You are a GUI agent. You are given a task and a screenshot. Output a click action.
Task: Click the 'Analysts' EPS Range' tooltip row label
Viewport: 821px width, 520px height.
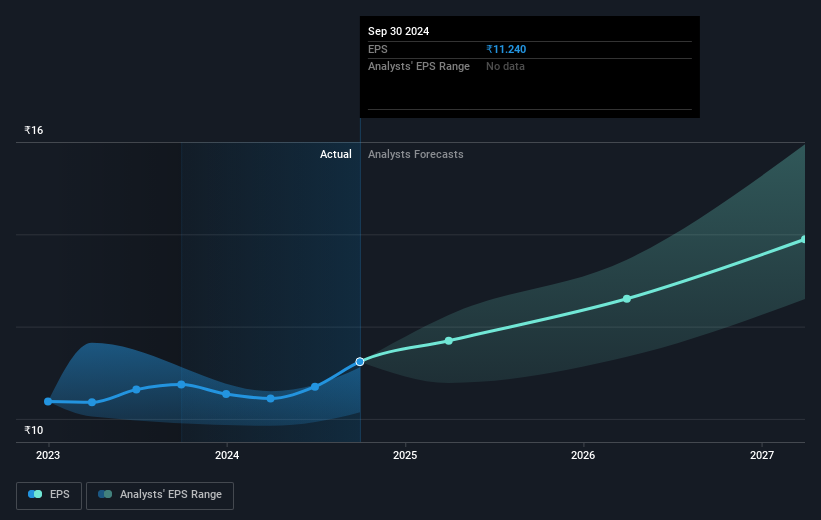419,67
